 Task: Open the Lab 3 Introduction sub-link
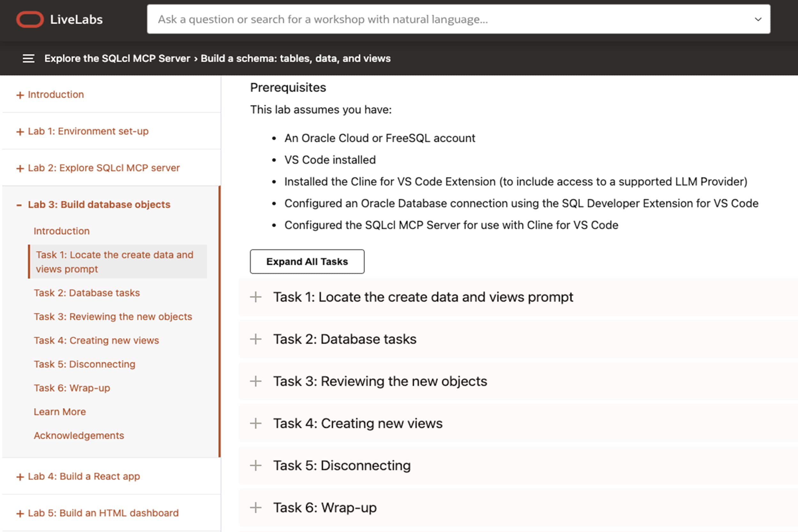tap(62, 231)
